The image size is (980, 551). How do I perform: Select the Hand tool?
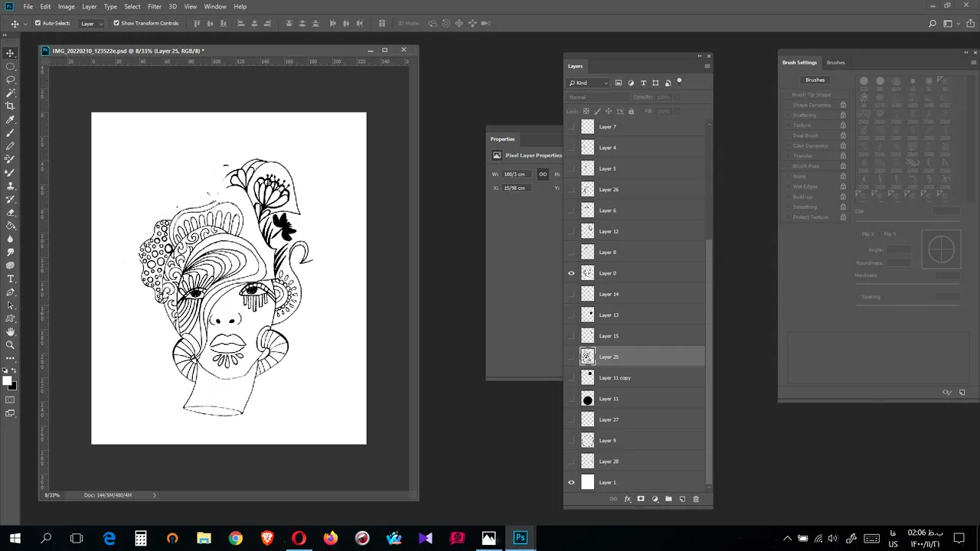click(x=10, y=331)
